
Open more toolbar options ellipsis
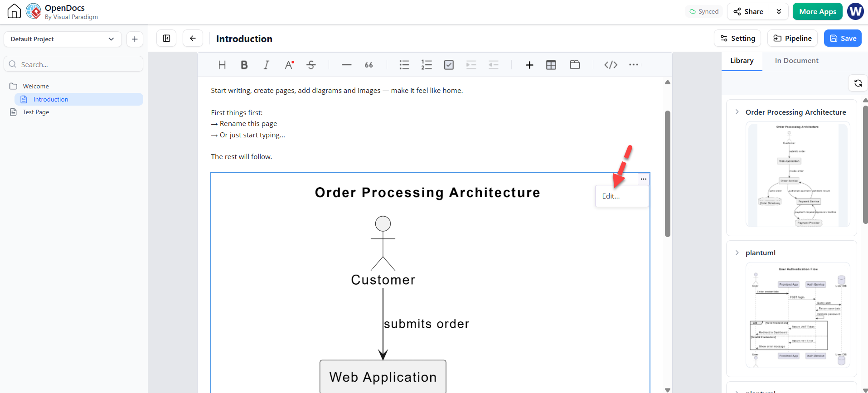pyautogui.click(x=634, y=65)
